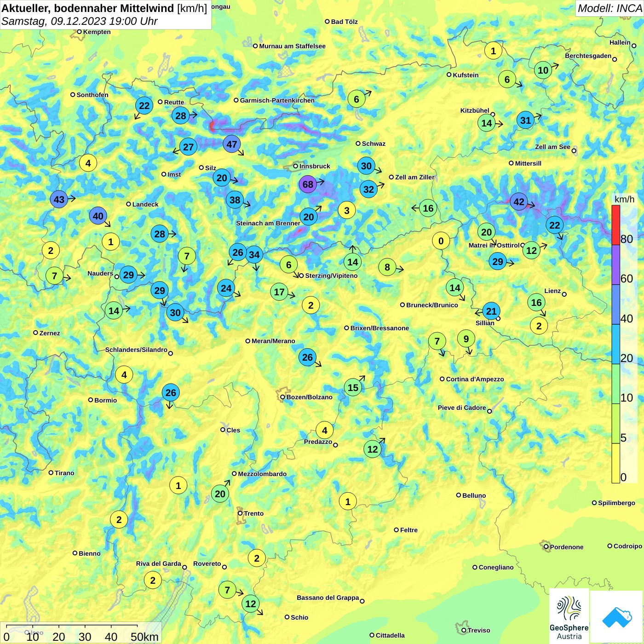Select the light blue 20–40 legend color
644x644 pixels.
click(615, 345)
